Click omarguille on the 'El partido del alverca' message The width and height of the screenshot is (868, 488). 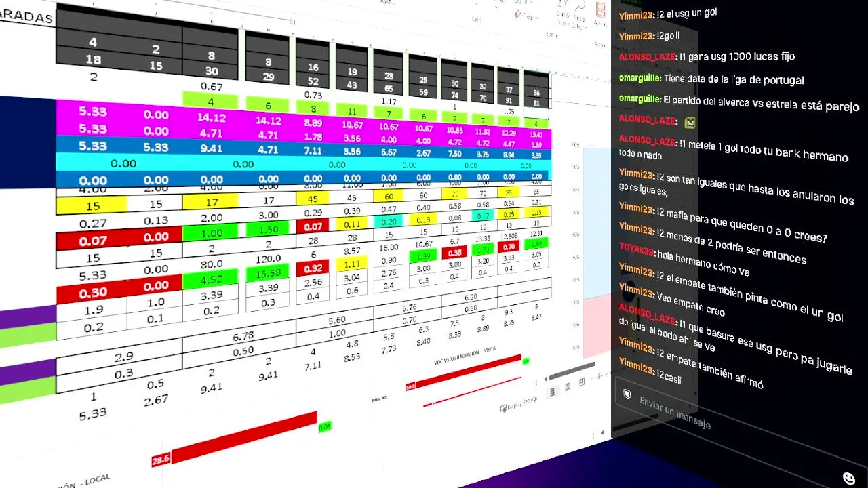pos(639,98)
